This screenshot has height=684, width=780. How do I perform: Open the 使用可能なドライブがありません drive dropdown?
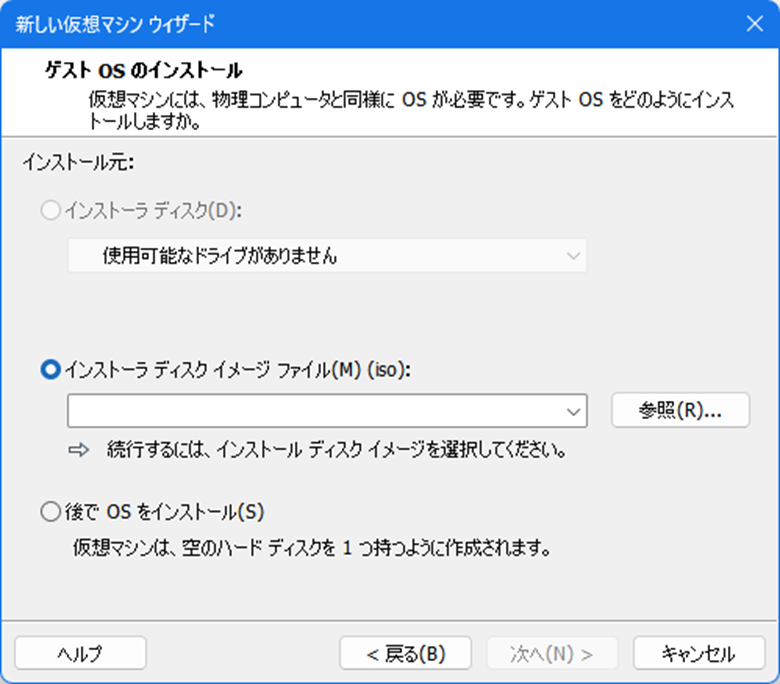[x=326, y=256]
